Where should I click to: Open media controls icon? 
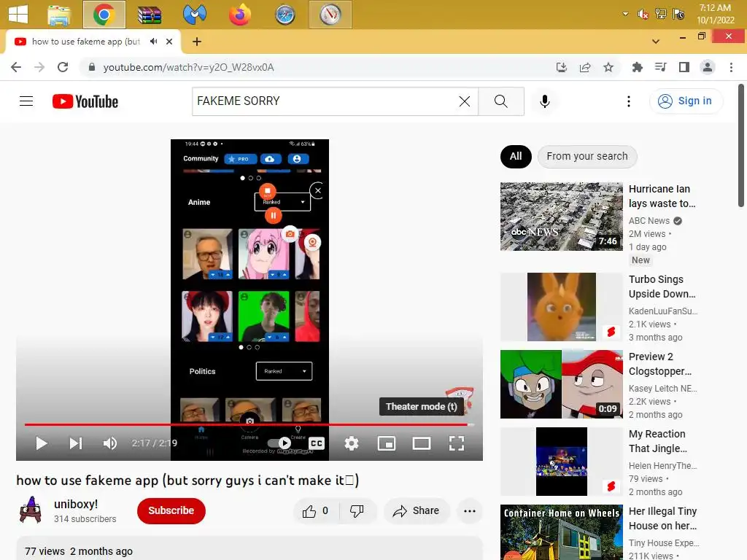click(x=661, y=67)
